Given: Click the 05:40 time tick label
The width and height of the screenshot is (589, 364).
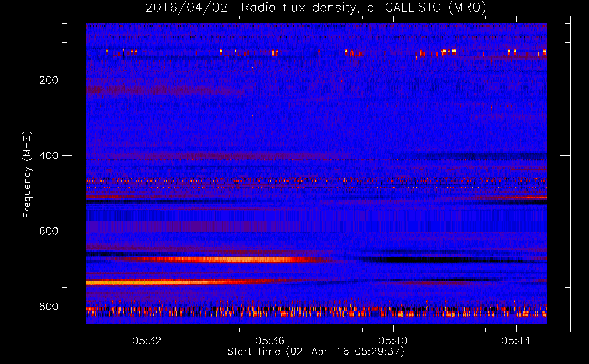Looking at the screenshot, I should 393,341.
